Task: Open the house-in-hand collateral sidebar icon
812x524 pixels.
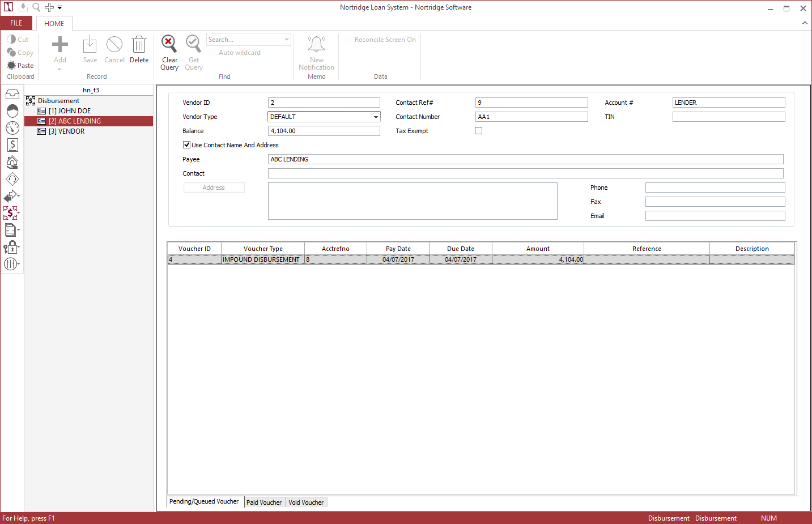Action: click(12, 162)
